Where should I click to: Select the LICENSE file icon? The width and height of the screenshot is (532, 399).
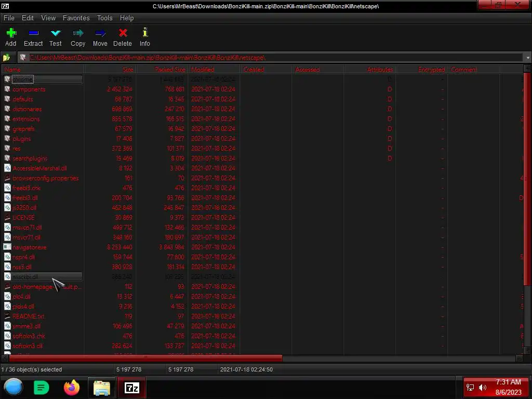point(7,217)
